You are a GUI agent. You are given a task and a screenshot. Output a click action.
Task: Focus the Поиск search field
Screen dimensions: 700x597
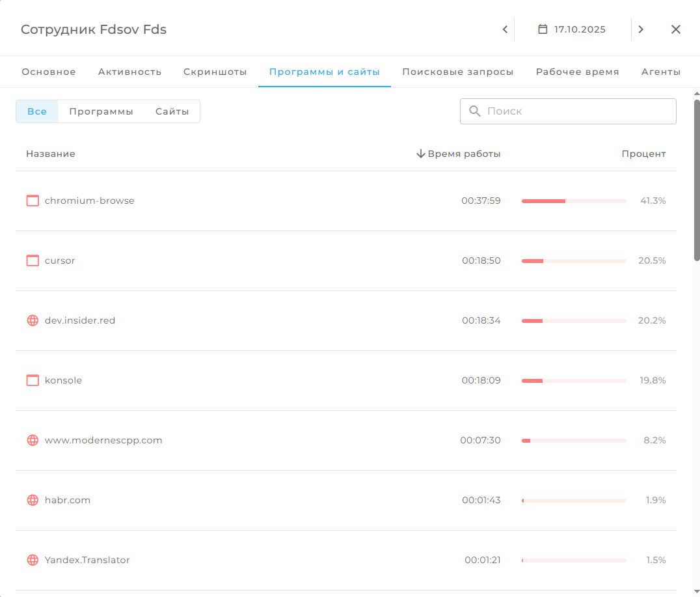[x=576, y=111]
